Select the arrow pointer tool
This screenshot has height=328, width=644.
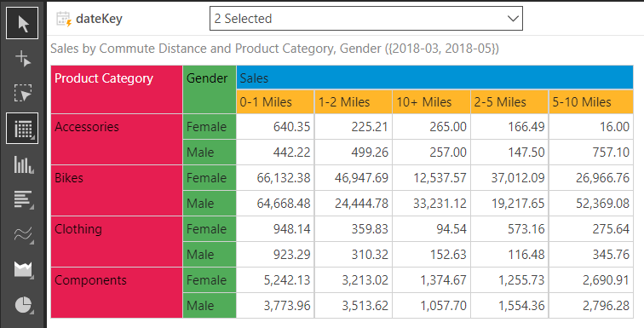point(22,23)
